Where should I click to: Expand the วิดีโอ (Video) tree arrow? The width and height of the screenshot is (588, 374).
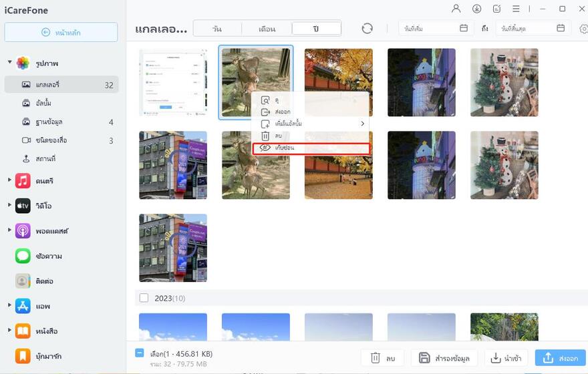[x=10, y=205]
